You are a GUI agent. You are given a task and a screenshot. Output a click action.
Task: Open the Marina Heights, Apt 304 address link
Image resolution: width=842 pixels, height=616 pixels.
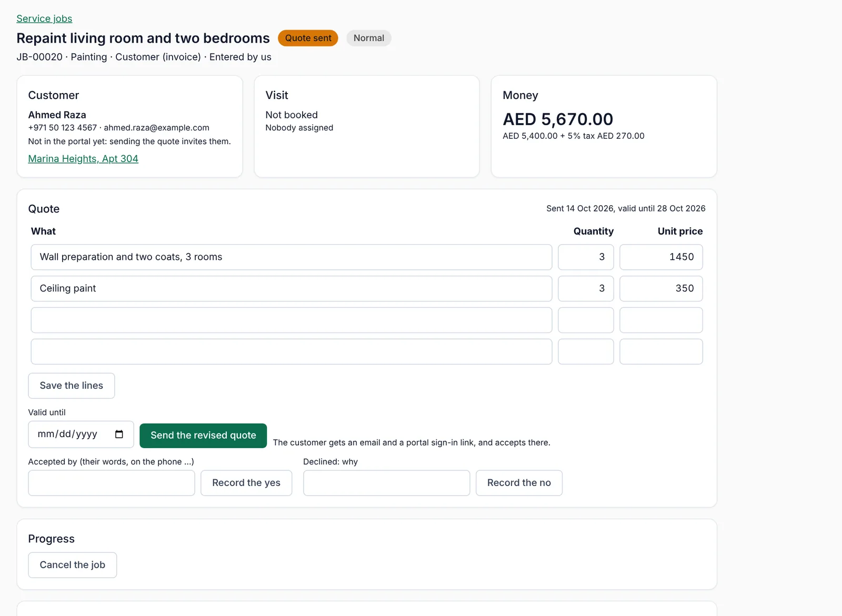click(83, 158)
